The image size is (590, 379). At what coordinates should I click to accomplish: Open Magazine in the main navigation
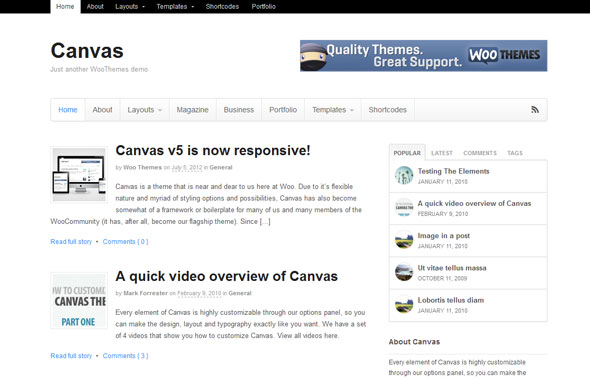pos(192,110)
